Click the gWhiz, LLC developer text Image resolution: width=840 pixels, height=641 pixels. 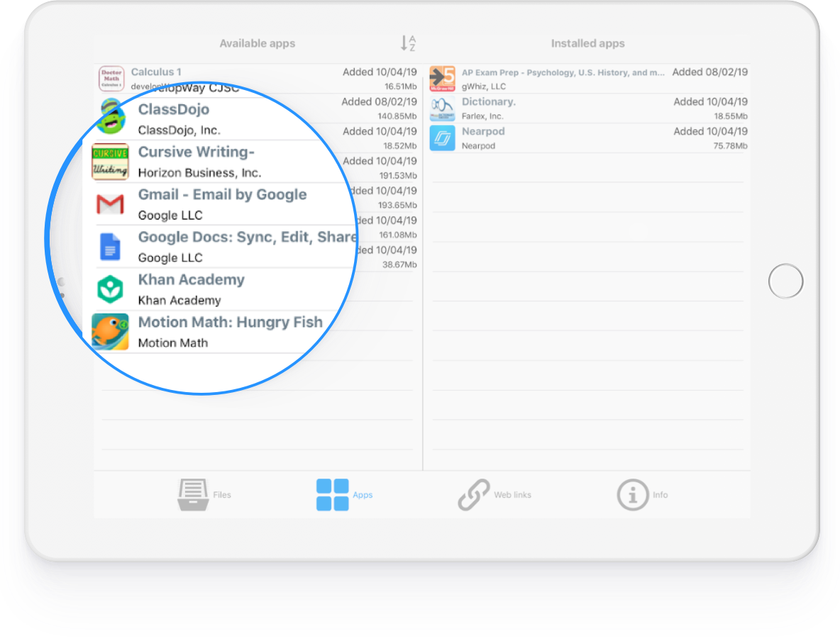pyautogui.click(x=484, y=87)
